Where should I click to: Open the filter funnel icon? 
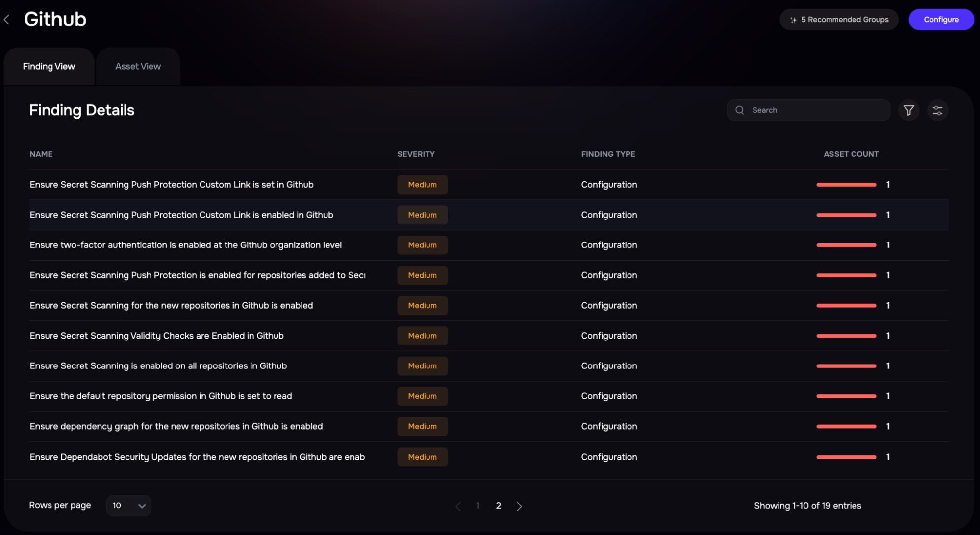[x=908, y=110]
